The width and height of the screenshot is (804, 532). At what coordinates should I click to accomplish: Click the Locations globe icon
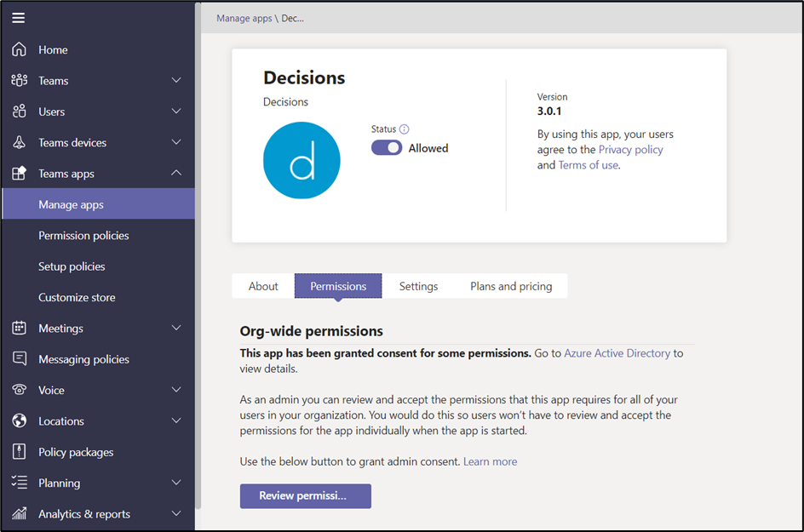(x=19, y=420)
